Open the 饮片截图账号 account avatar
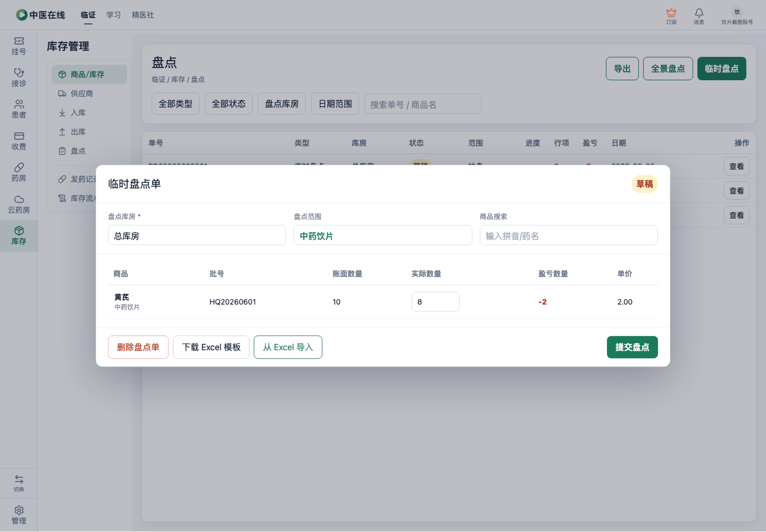 pos(737,16)
